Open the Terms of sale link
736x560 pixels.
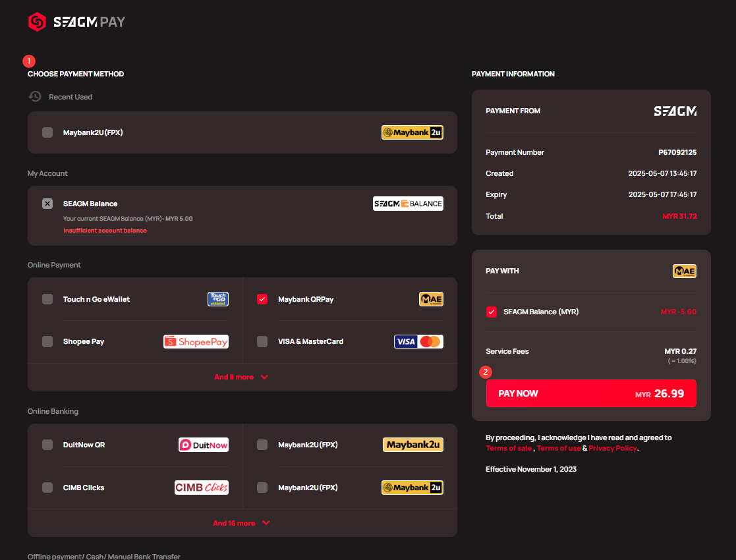(509, 448)
